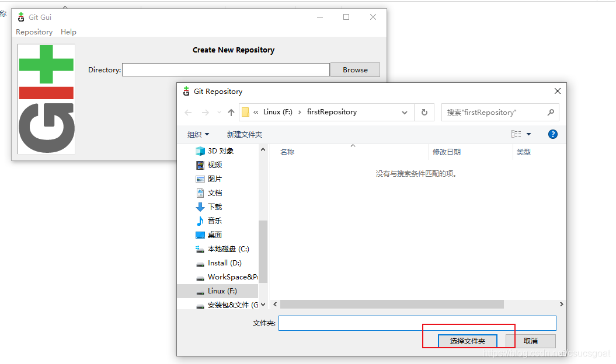
Task: Click 取消 to cancel dialog
Action: tap(530, 341)
